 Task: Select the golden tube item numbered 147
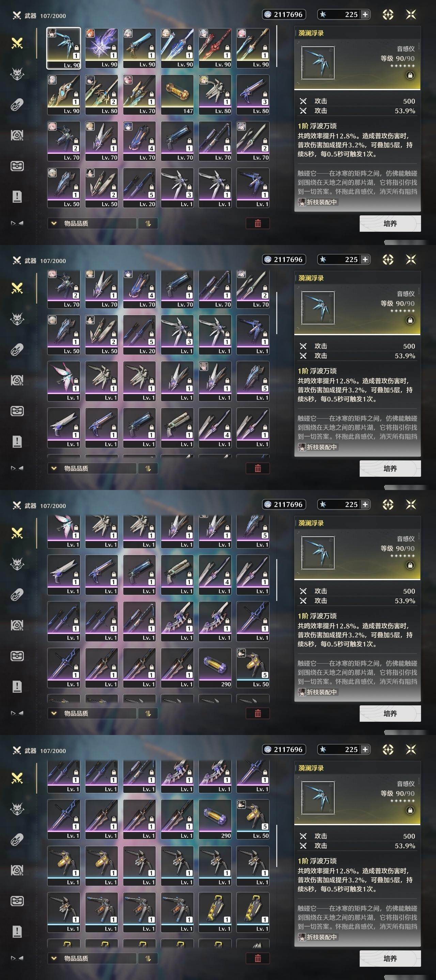point(177,94)
